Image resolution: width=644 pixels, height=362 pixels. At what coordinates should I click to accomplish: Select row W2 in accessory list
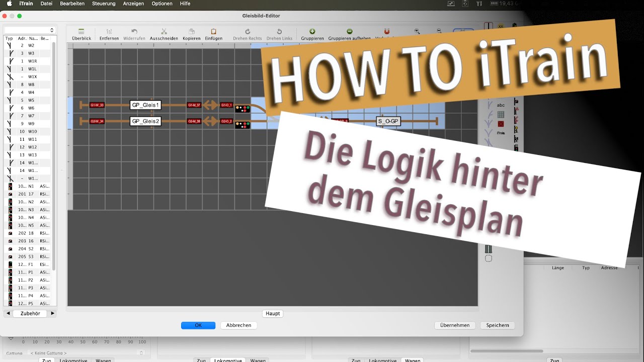pyautogui.click(x=28, y=45)
